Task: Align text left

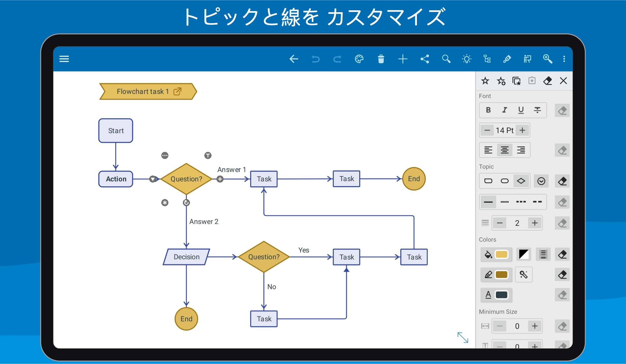Action: [x=488, y=150]
